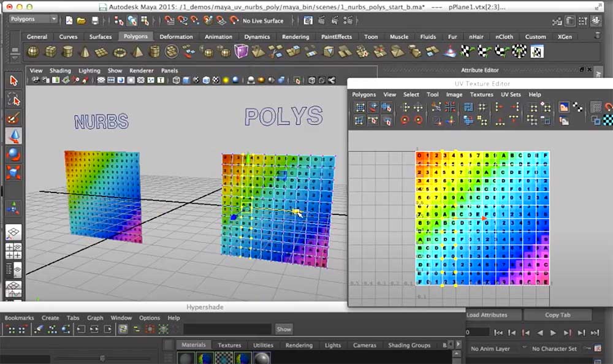This screenshot has height=364, width=613.
Task: Save the scene using the save icon
Action: point(93,20)
